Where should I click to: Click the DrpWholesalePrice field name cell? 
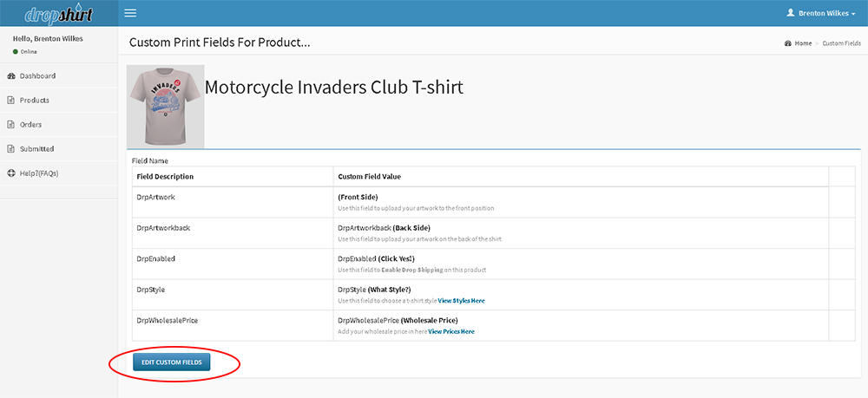click(233, 326)
